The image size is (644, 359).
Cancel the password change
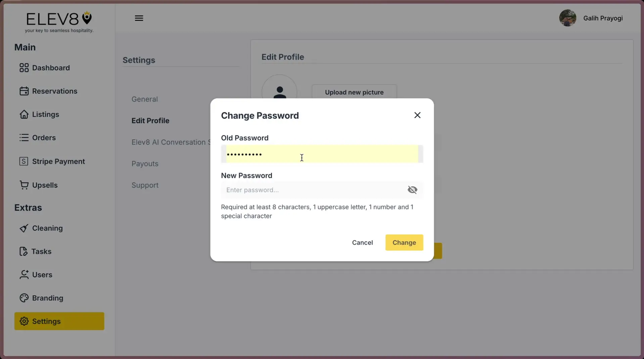pos(362,242)
